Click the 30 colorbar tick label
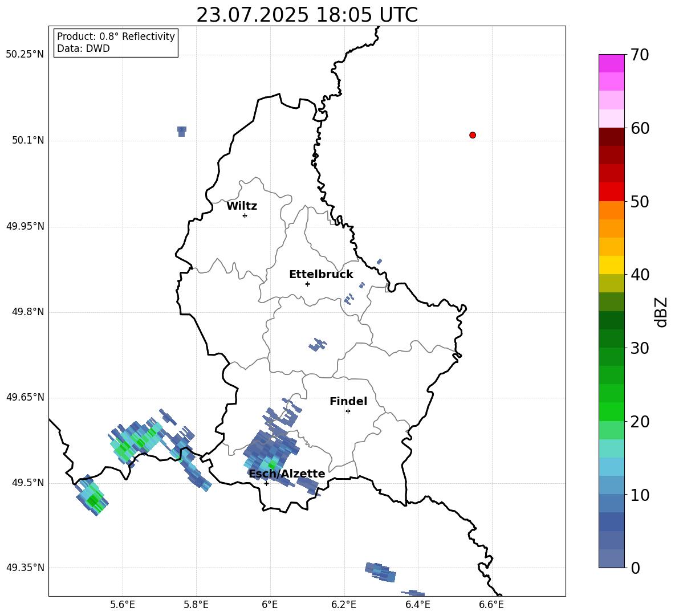This screenshot has width=675, height=616. [x=640, y=348]
